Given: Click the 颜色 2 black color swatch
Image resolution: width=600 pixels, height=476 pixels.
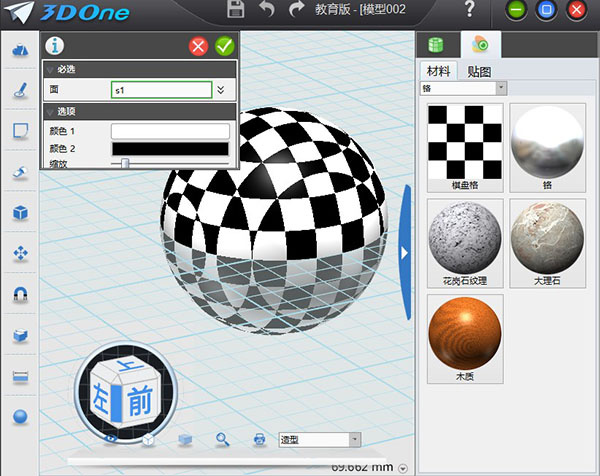Looking at the screenshot, I should (x=170, y=148).
